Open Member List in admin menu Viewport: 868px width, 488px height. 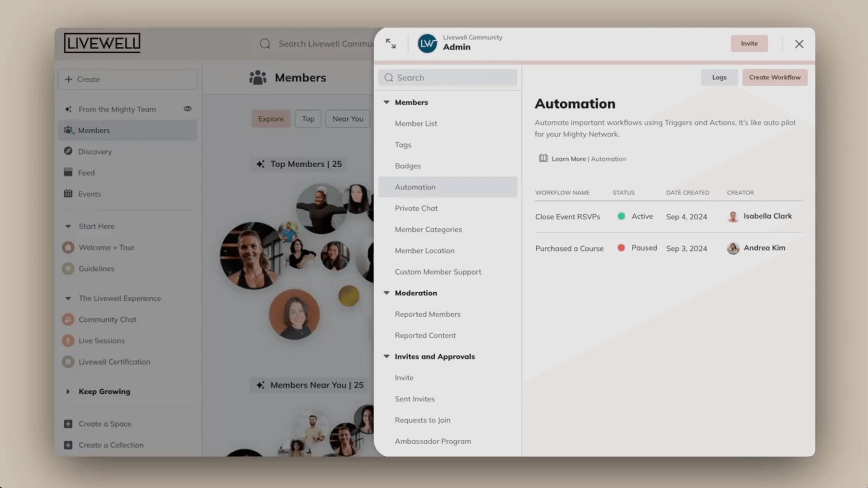[x=415, y=123]
